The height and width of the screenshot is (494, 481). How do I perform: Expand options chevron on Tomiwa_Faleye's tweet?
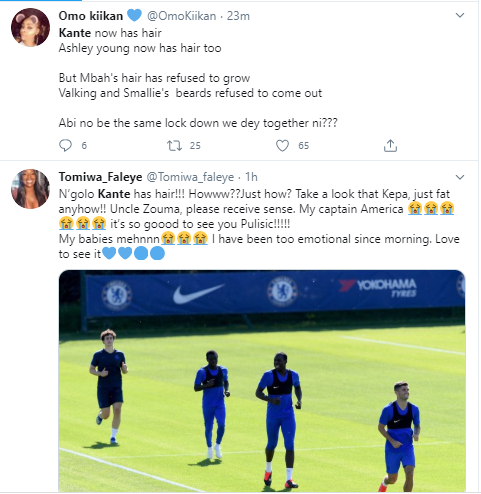point(460,177)
